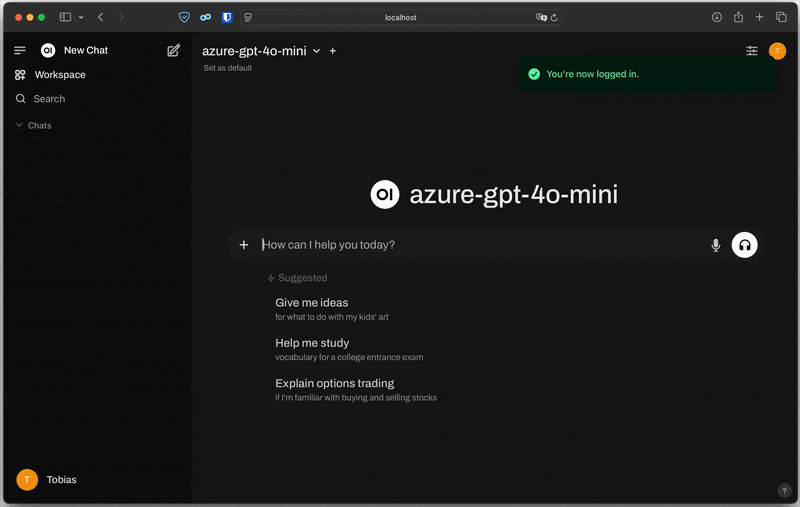
Task: Collapse the Chats section
Action: 34,125
